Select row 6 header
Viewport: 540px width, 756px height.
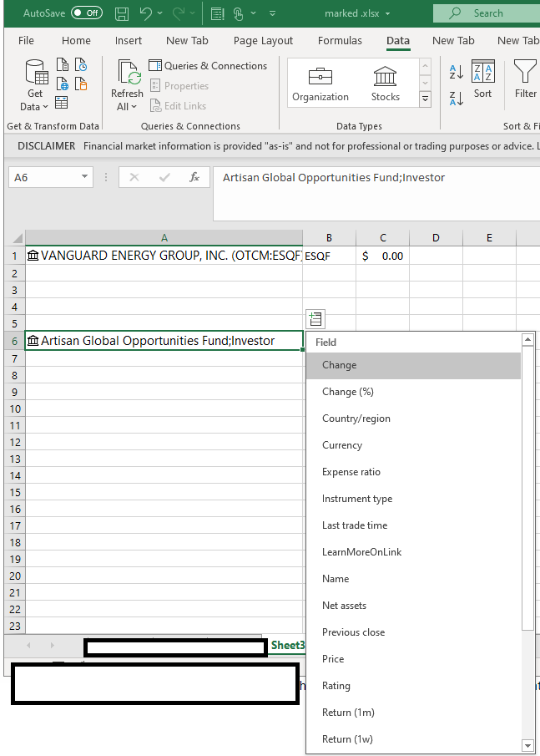click(14, 341)
